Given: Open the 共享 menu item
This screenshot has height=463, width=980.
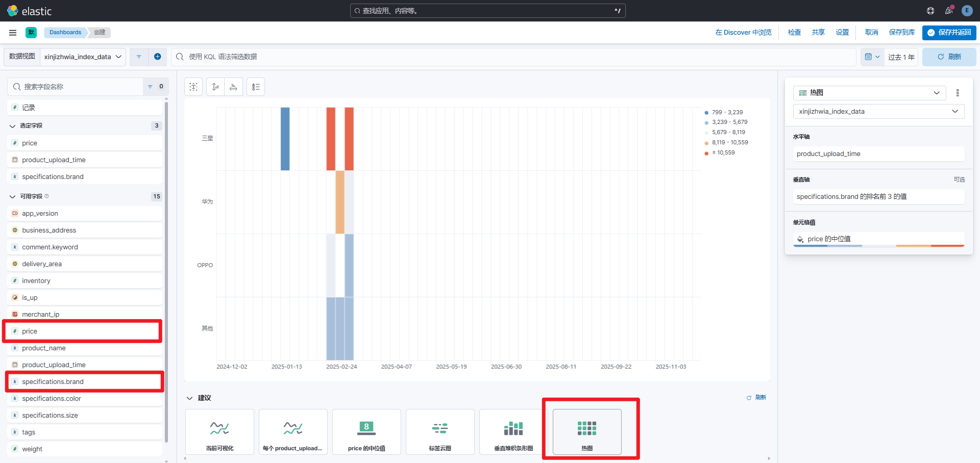Looking at the screenshot, I should tap(818, 32).
